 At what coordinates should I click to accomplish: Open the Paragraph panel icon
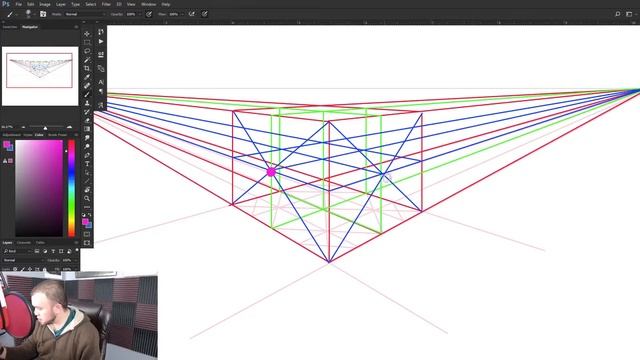click(101, 91)
